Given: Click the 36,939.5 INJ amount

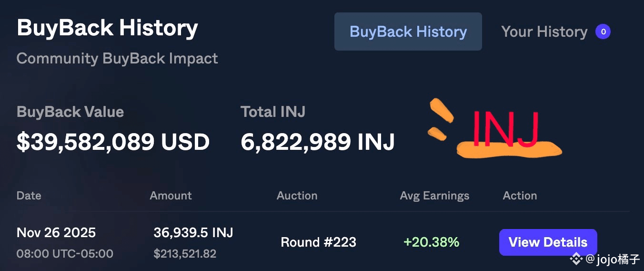Looking at the screenshot, I should (x=193, y=233).
